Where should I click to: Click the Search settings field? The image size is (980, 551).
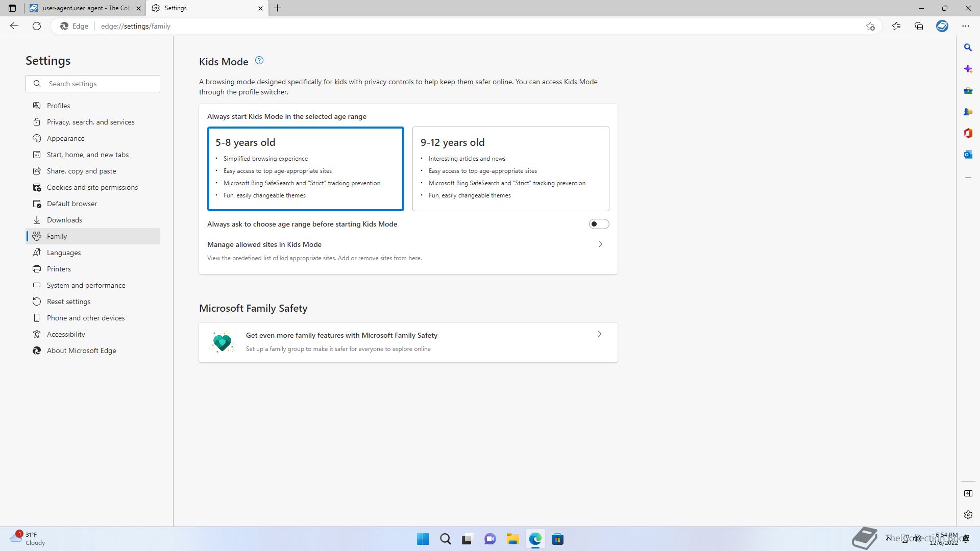93,84
